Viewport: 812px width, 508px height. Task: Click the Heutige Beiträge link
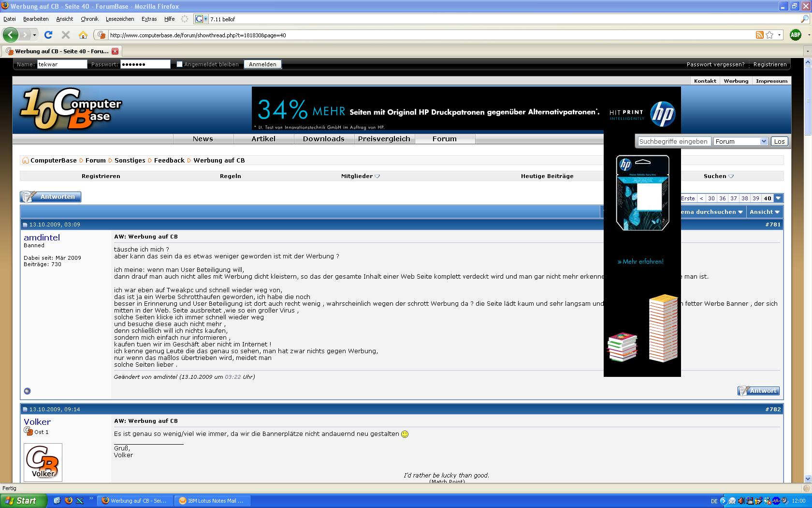tap(547, 176)
